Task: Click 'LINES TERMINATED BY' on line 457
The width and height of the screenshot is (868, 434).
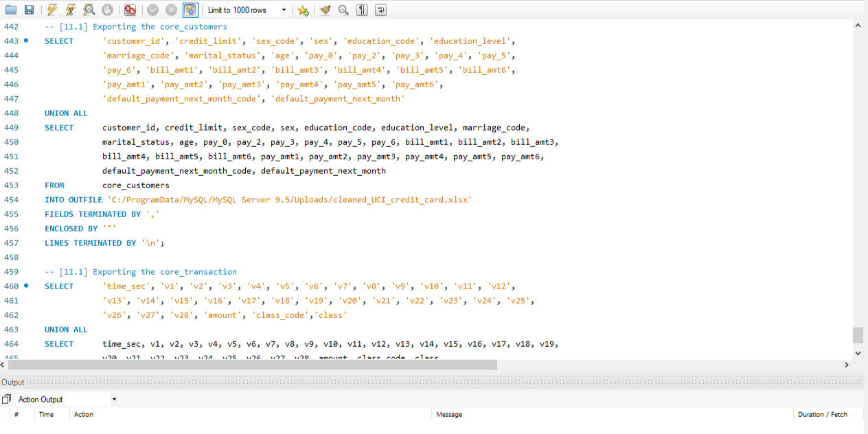Action: click(91, 243)
